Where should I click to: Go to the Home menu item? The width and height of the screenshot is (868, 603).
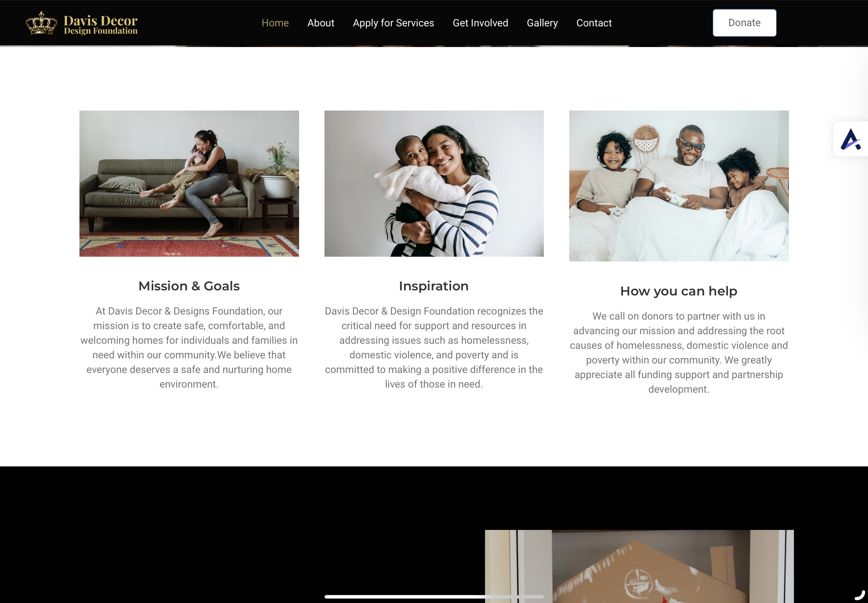point(275,23)
